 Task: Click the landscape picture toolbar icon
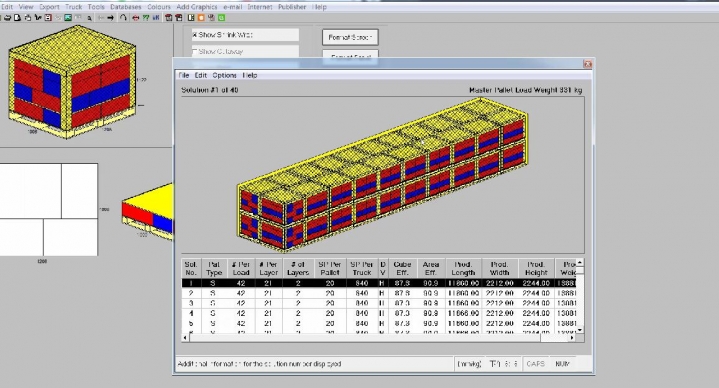pyautogui.click(x=68, y=18)
